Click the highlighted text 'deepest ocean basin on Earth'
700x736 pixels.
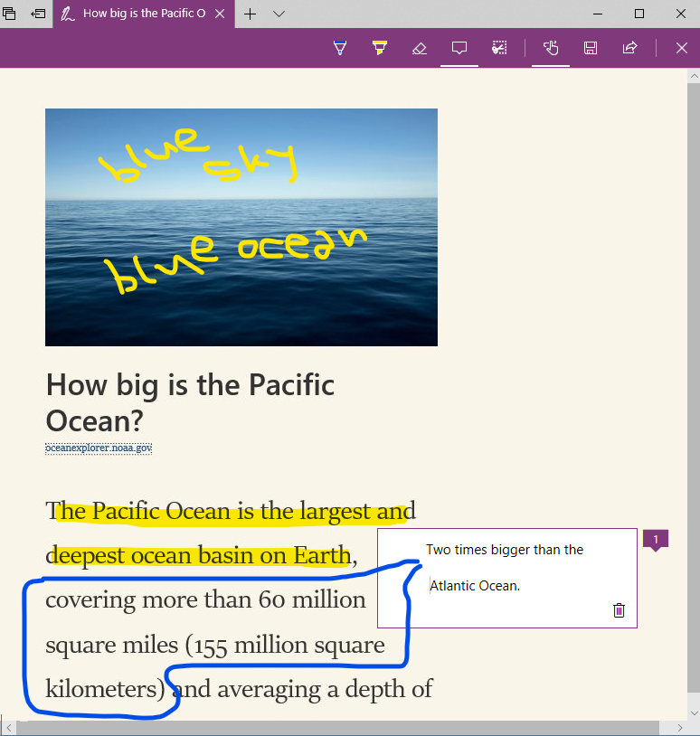coord(198,555)
